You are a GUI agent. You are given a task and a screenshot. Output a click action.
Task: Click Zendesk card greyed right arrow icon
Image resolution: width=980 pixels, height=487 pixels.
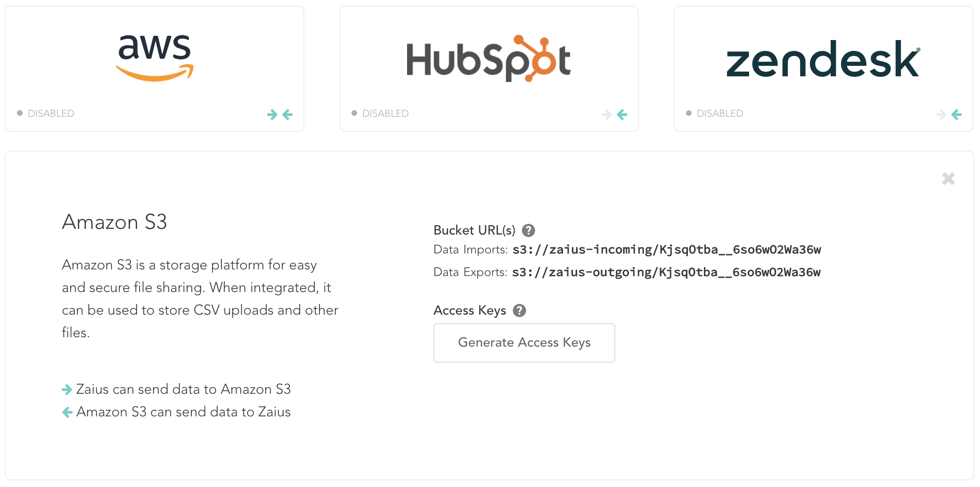(941, 114)
